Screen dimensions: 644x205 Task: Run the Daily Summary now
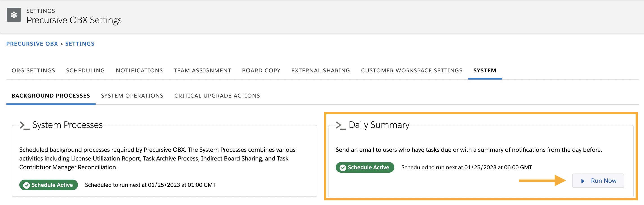pyautogui.click(x=598, y=181)
